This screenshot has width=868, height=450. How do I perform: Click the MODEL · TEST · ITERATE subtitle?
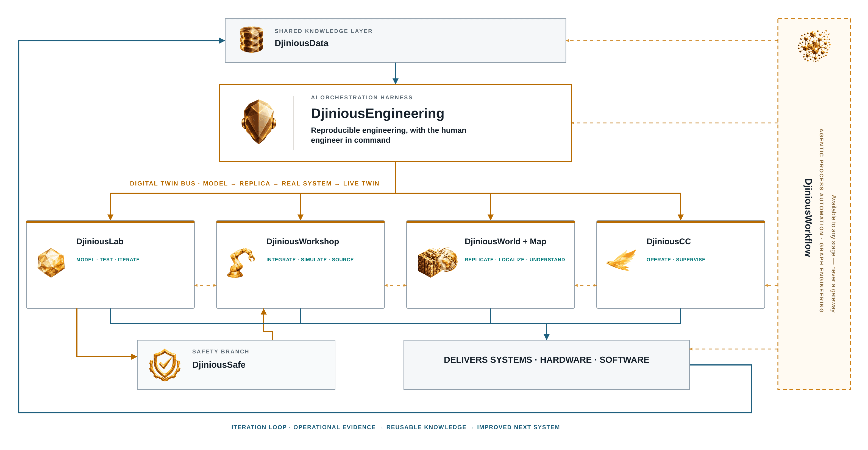[x=108, y=260]
